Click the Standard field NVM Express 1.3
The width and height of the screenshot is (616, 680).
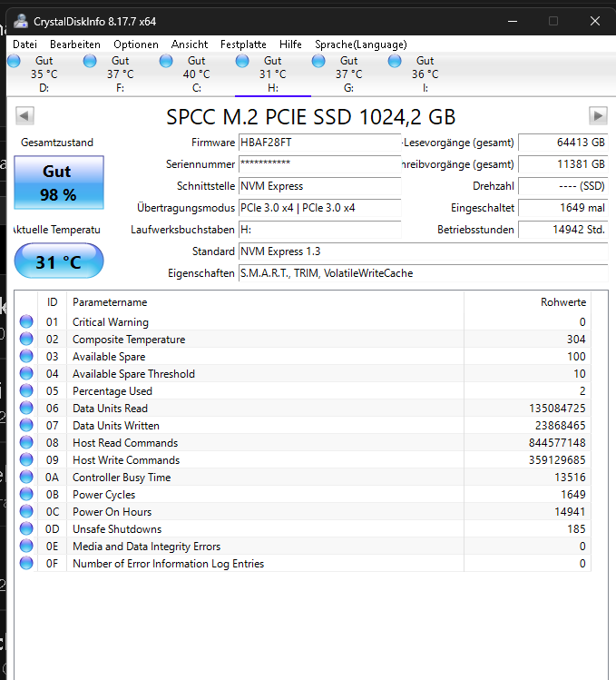point(423,251)
